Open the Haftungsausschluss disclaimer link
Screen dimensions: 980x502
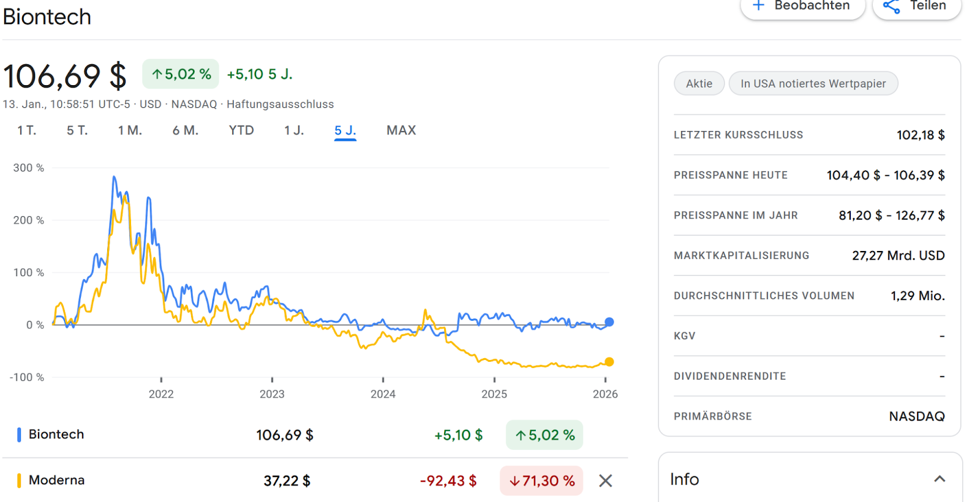pos(280,104)
